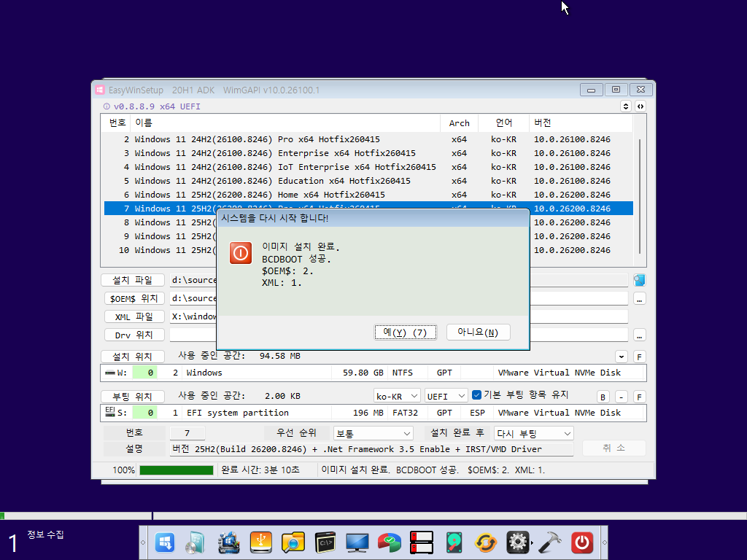
Task: Click the 이름 column header
Action: pyautogui.click(x=285, y=122)
